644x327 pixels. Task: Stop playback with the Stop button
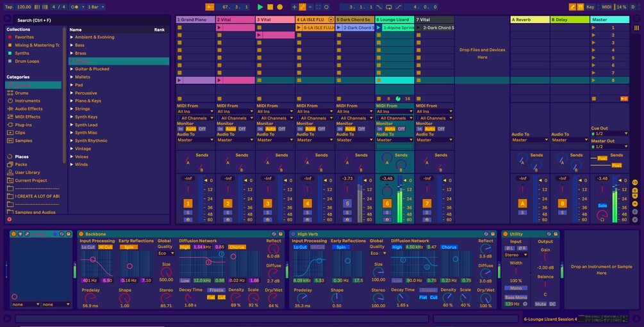(x=270, y=7)
